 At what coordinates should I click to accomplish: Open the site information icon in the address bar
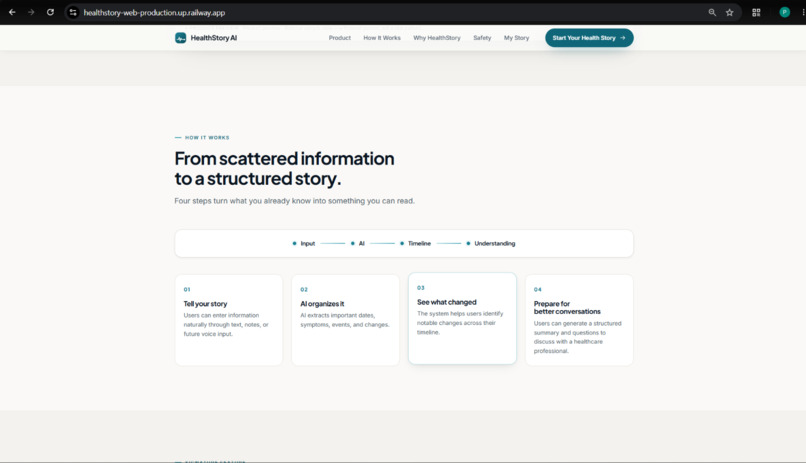[73, 12]
